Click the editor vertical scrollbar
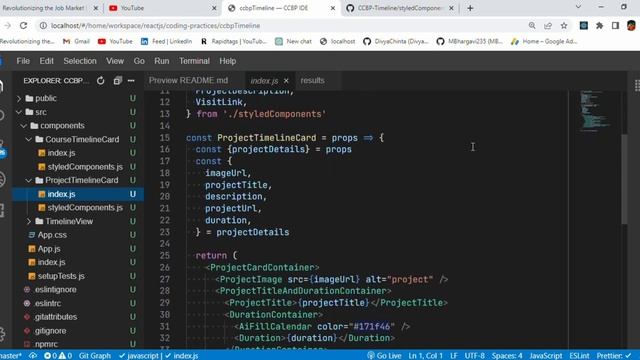The image size is (640, 360). click(624, 180)
